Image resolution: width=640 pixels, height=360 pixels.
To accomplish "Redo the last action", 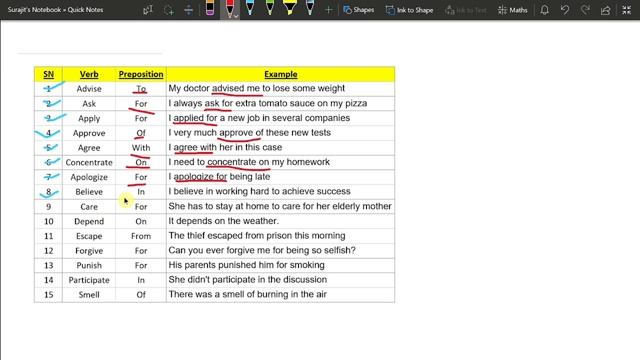I will coord(585,10).
